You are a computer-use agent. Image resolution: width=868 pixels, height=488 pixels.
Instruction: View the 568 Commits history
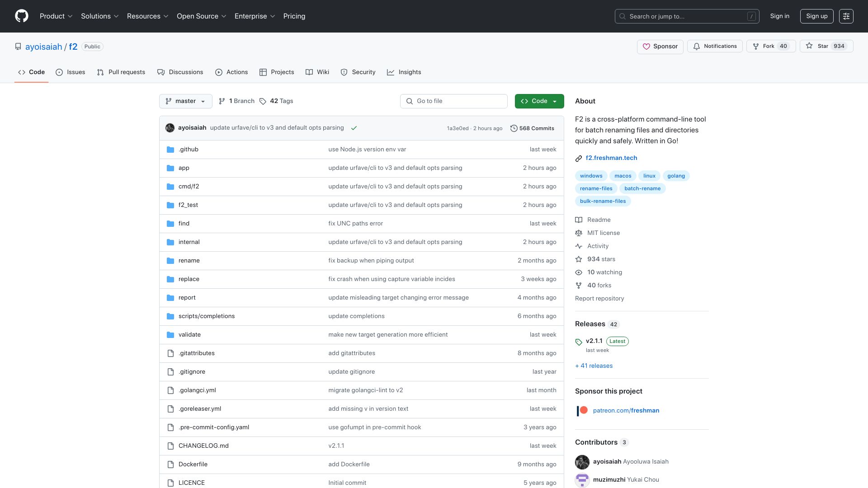click(x=532, y=128)
